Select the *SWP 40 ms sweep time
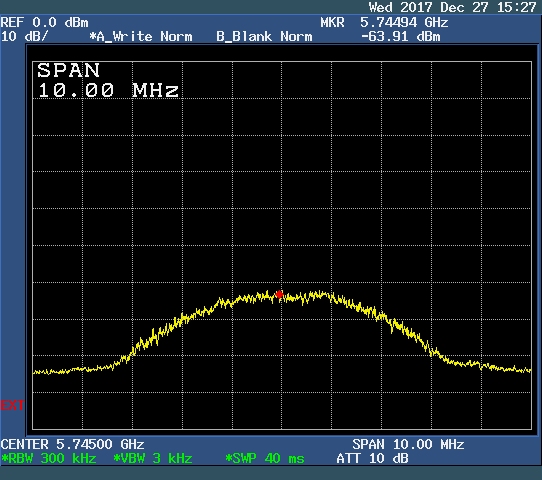 (265, 459)
